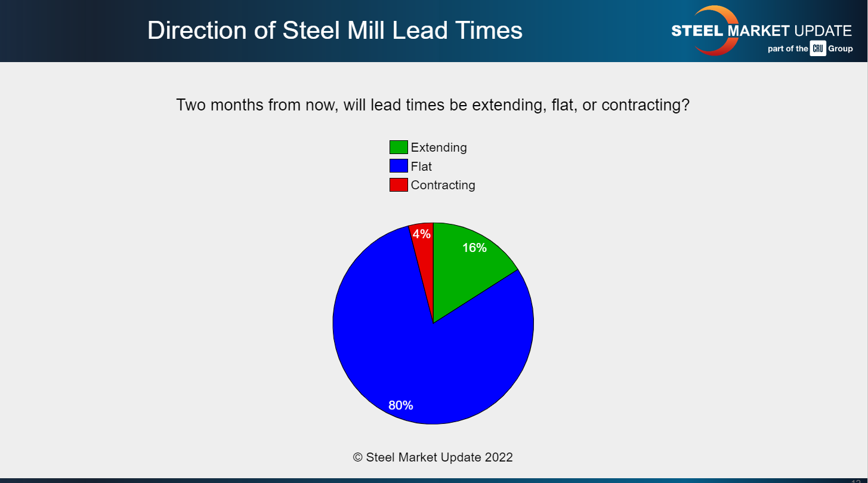Click the Contracting legend label
The width and height of the screenshot is (868, 483).
443,185
